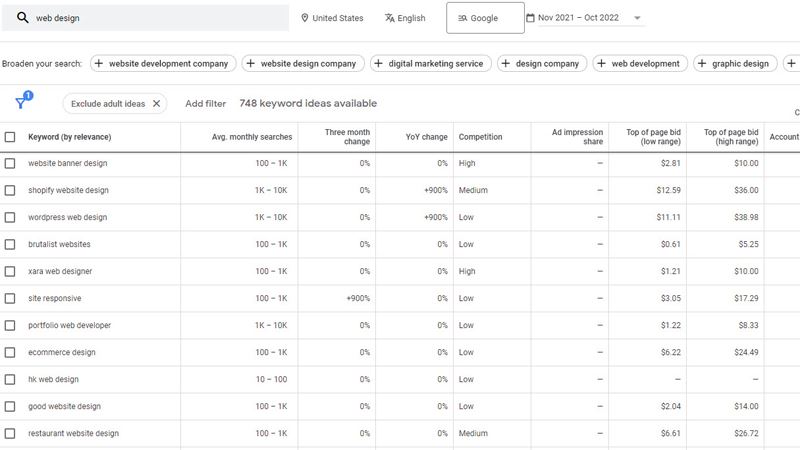The height and width of the screenshot is (450, 800).
Task: Check the wordpress web design row
Action: click(x=10, y=217)
